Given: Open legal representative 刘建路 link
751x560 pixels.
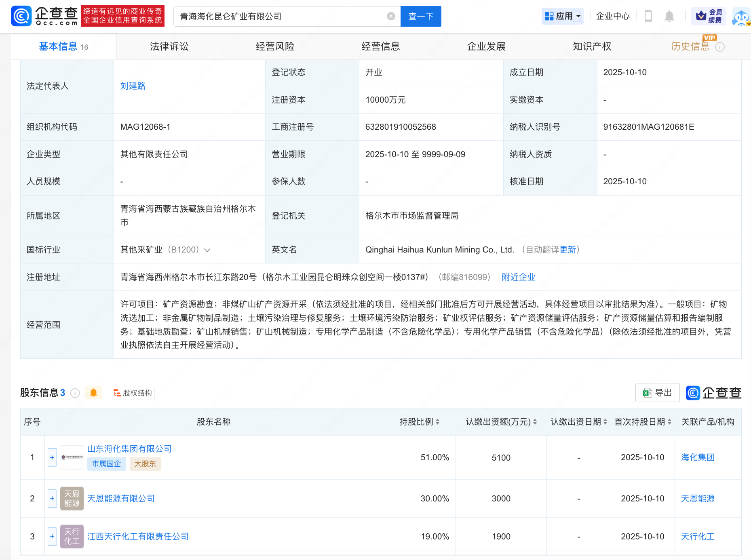Looking at the screenshot, I should tap(133, 86).
